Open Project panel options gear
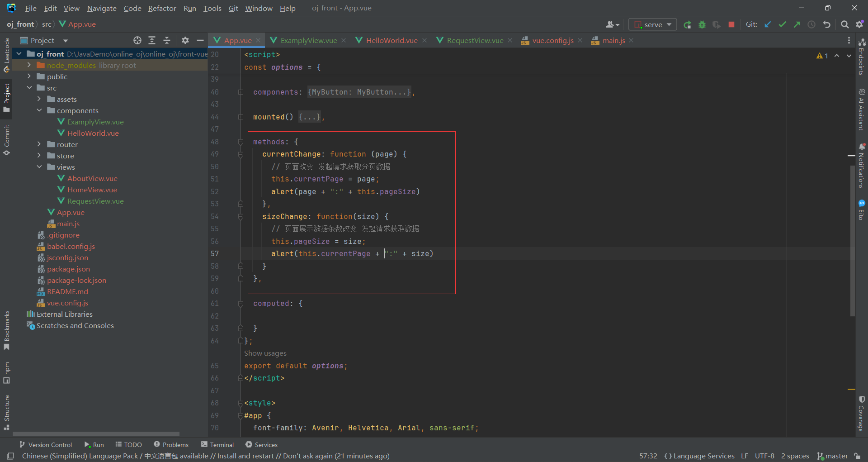868x462 pixels. (185, 40)
